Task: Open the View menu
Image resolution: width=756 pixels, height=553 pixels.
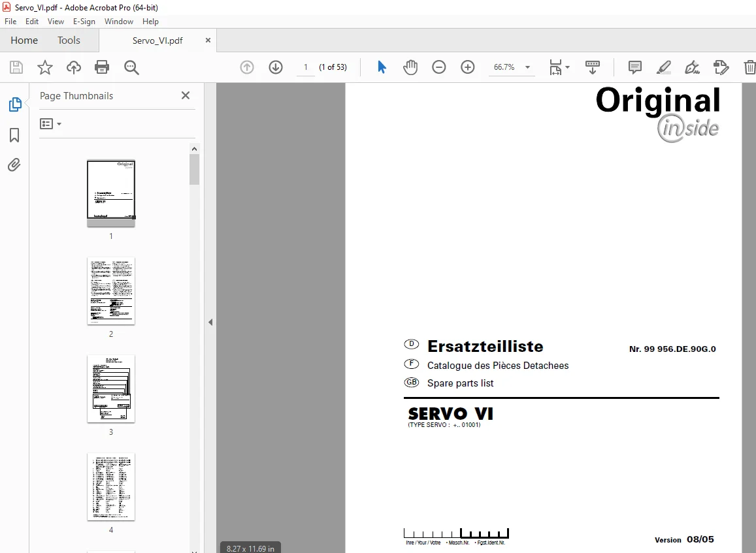Action: 56,21
